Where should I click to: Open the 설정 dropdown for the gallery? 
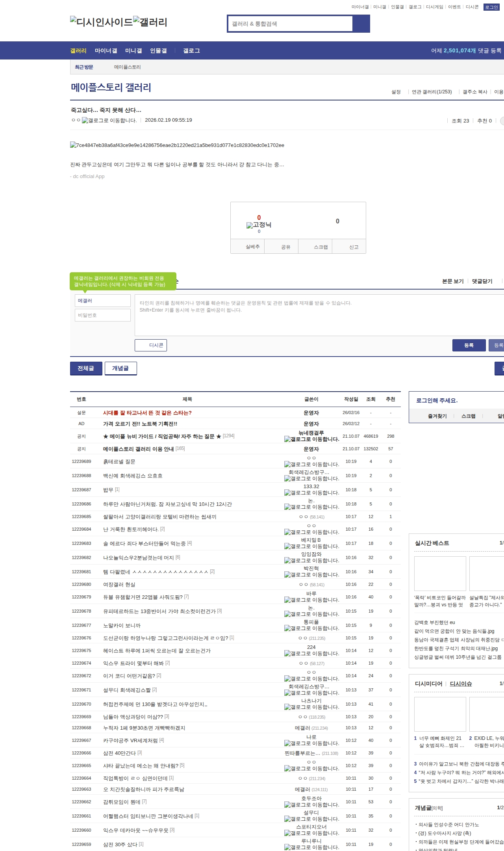coord(396,92)
